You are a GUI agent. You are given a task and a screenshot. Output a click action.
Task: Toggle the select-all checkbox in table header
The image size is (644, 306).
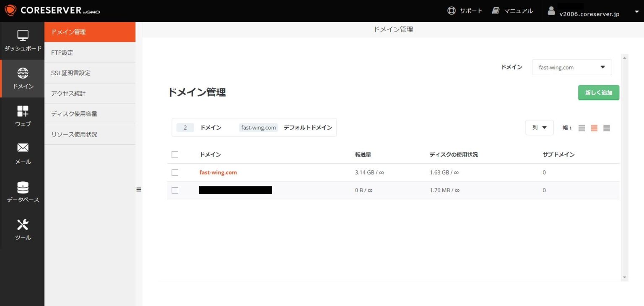coord(175,154)
